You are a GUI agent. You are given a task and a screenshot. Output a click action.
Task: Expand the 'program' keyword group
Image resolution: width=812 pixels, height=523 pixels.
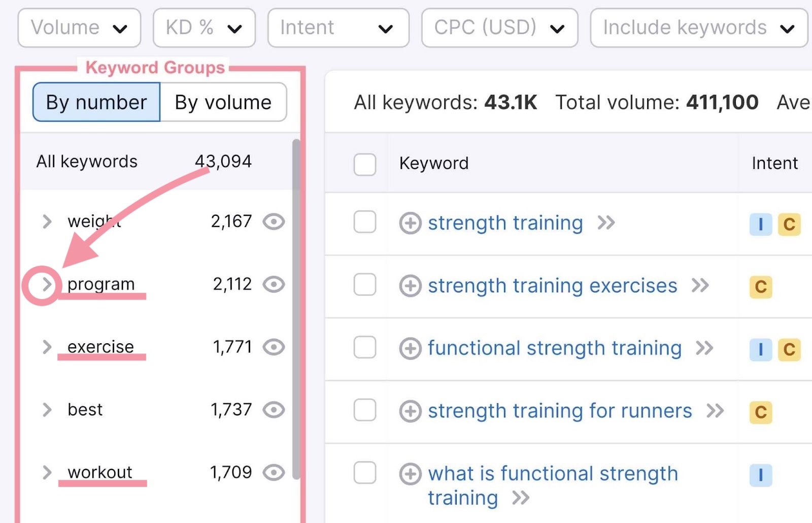click(47, 284)
